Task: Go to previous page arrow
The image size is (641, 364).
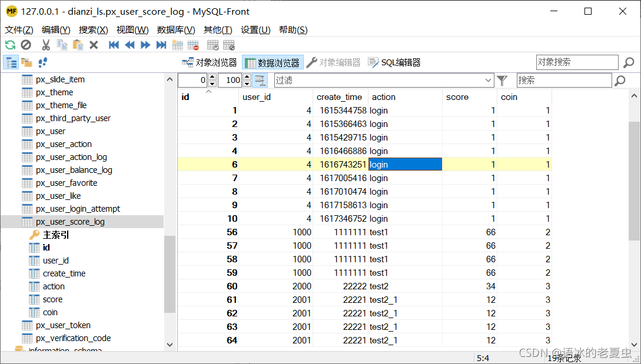Action: 129,45
